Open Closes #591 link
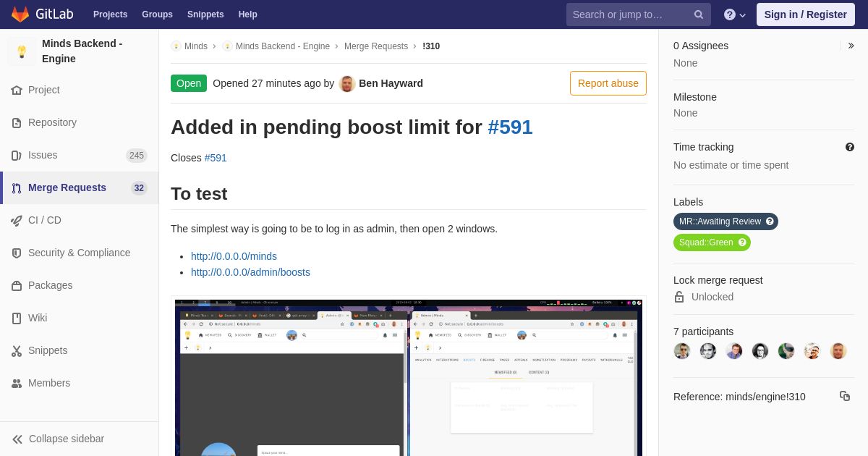This screenshot has width=868, height=456. click(x=216, y=158)
